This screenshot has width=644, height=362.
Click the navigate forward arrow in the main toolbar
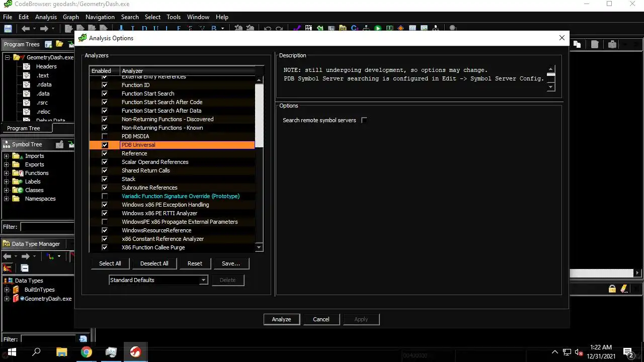(x=44, y=29)
